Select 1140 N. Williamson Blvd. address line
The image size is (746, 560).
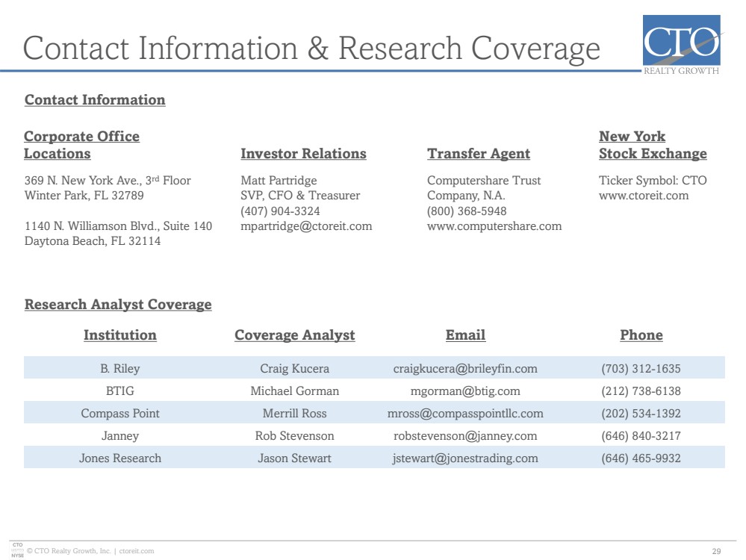119,226
